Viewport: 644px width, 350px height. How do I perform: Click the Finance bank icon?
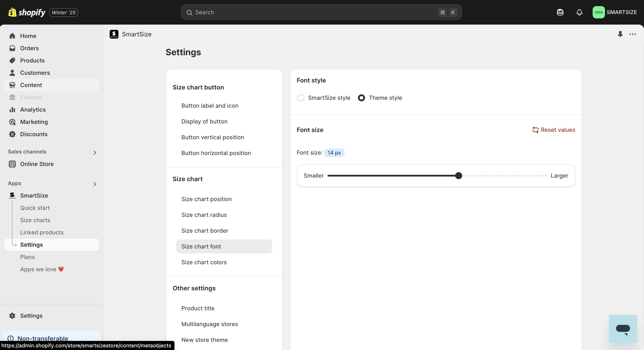click(x=12, y=97)
